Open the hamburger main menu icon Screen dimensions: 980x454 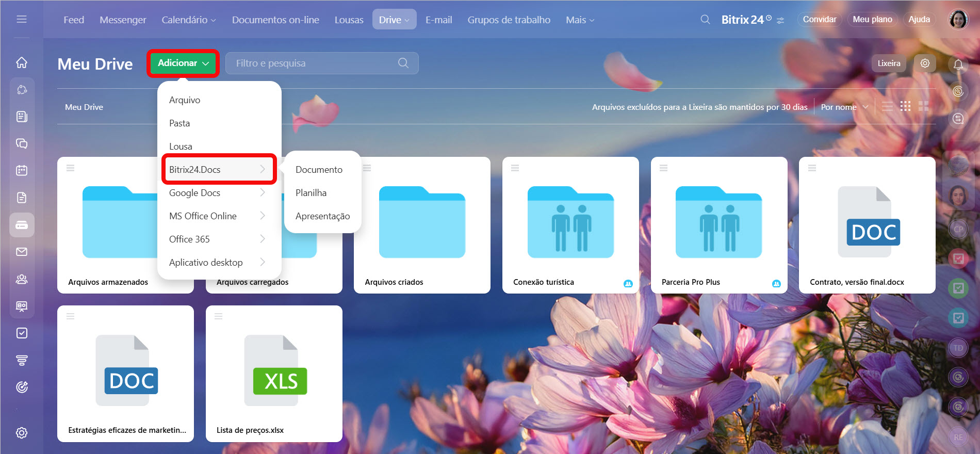[x=22, y=19]
